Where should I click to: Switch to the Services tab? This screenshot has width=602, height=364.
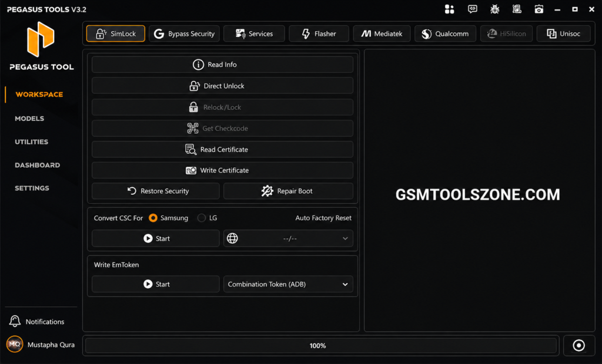tap(254, 33)
